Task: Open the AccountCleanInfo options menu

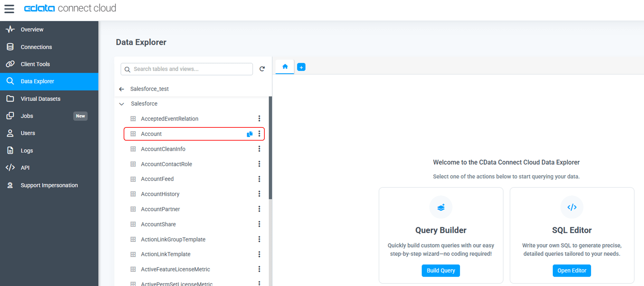Action: point(259,149)
